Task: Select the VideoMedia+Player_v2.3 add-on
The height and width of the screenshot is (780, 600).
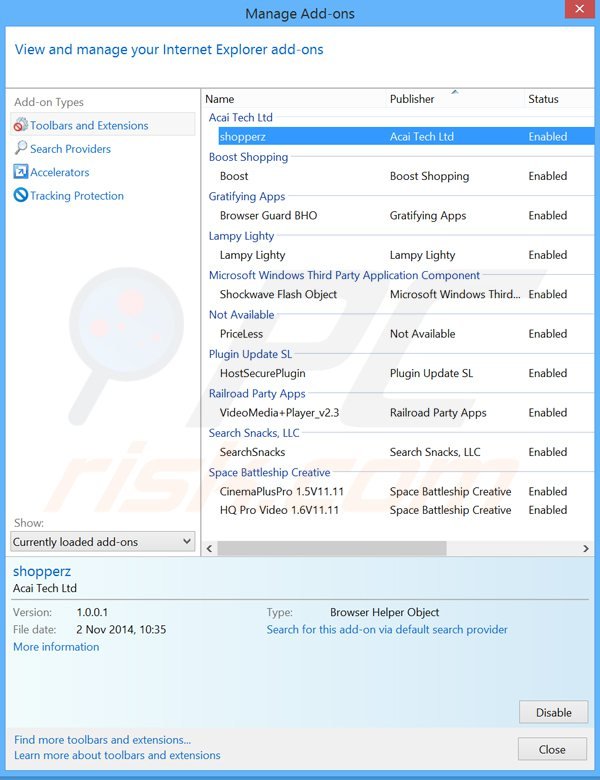Action: point(406,412)
